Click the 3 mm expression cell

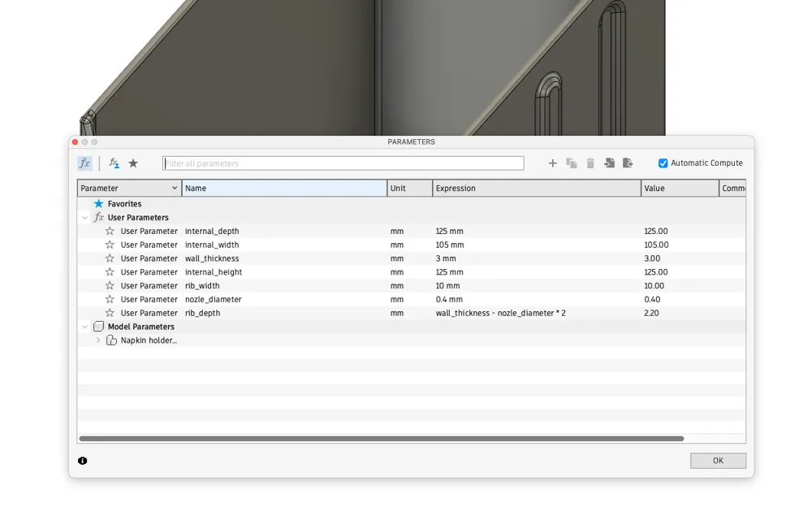click(x=537, y=258)
